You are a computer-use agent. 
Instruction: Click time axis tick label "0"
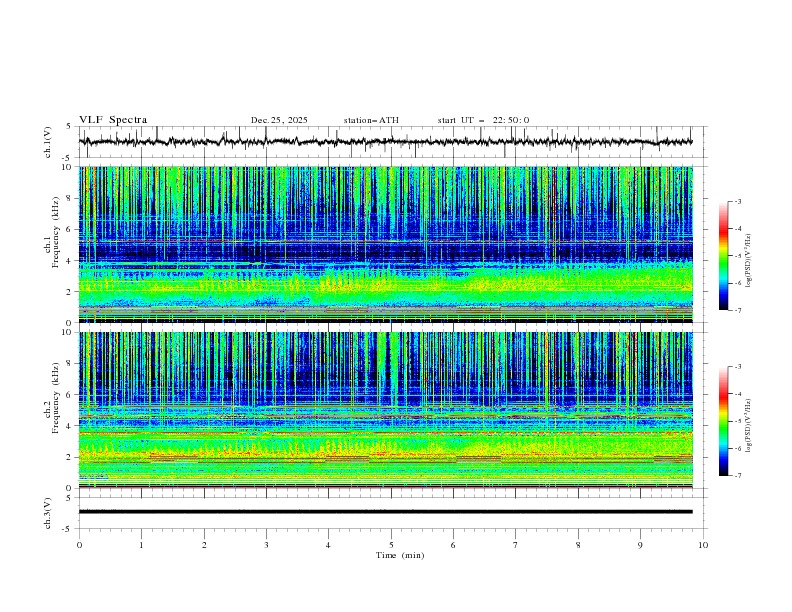[x=79, y=545]
